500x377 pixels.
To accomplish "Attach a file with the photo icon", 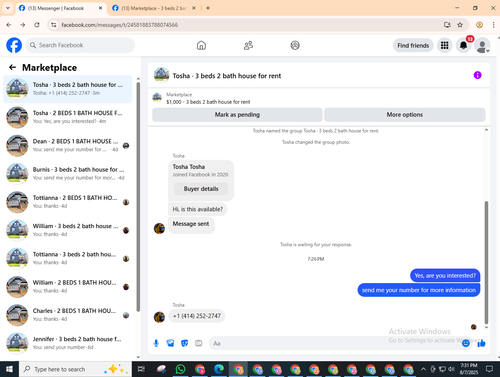I will pos(170,343).
